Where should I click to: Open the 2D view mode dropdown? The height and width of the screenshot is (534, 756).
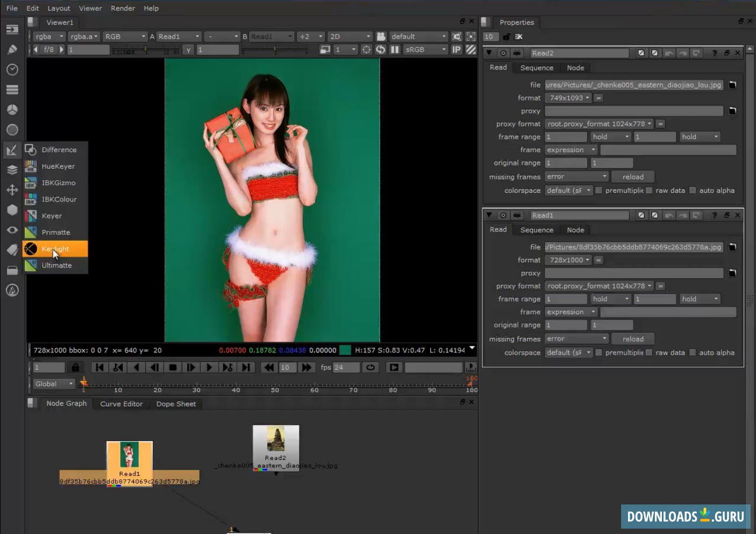pyautogui.click(x=350, y=37)
